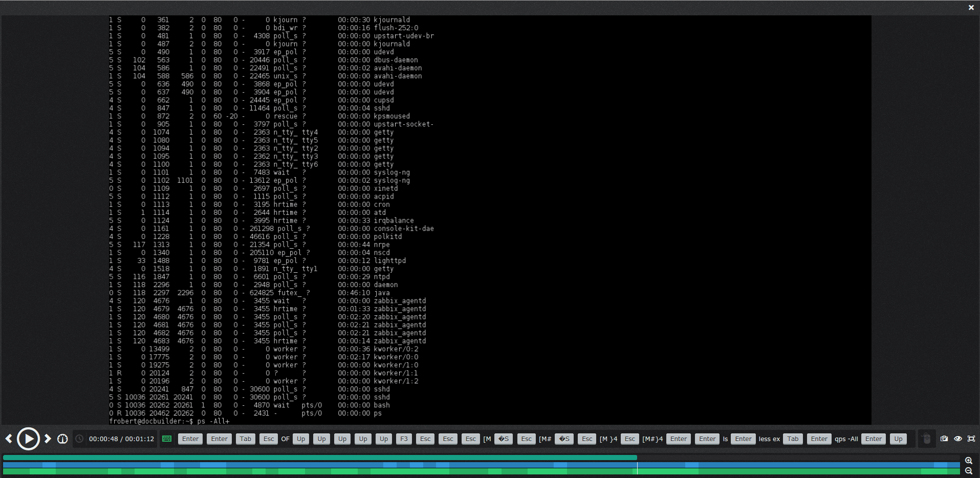Click the 'bash' process name

(382, 405)
